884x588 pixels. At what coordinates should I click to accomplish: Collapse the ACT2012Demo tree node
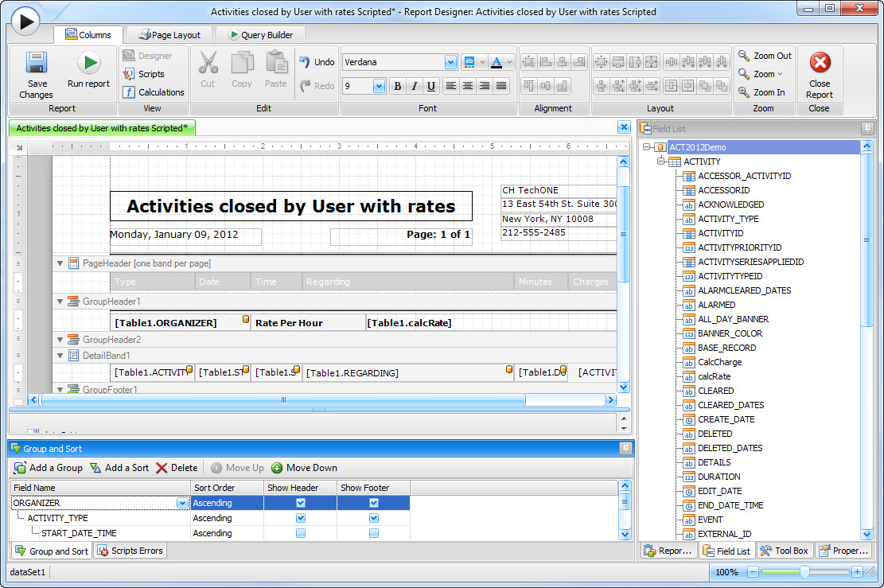coord(647,147)
